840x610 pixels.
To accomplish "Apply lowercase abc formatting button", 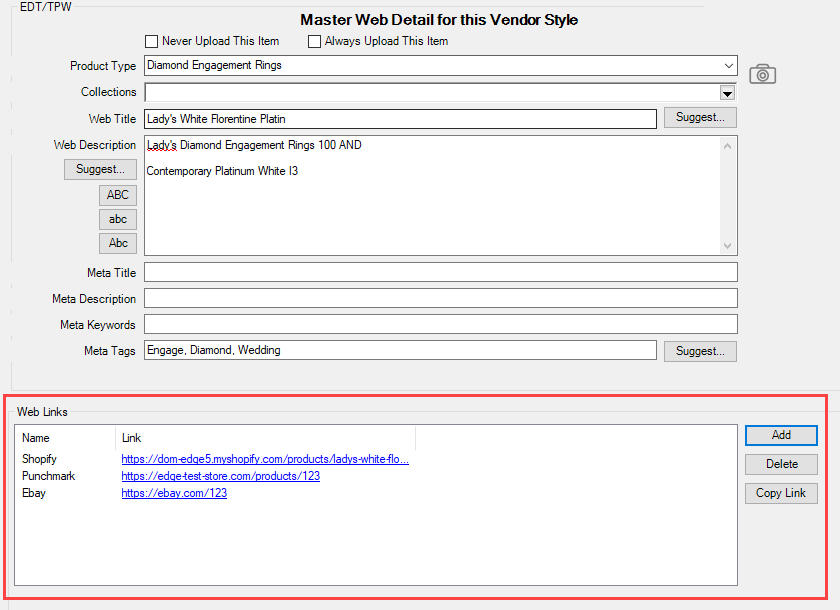I will pyautogui.click(x=118, y=219).
